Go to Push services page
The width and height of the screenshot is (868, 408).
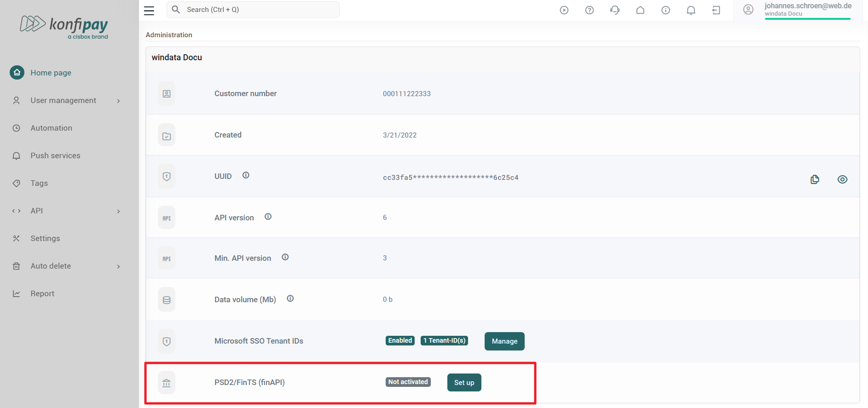55,155
